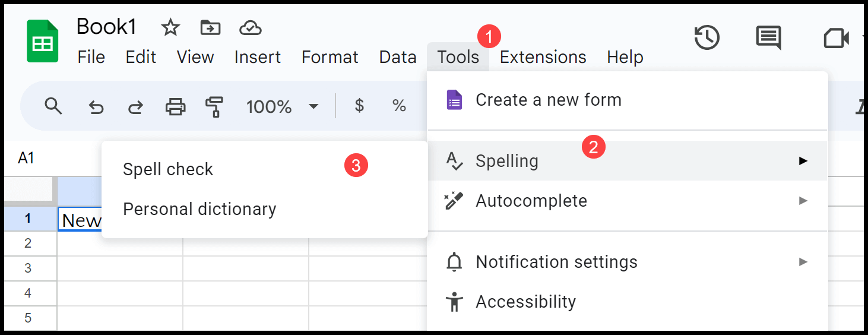Open the comments icon
The width and height of the screenshot is (868, 335).
coord(768,38)
